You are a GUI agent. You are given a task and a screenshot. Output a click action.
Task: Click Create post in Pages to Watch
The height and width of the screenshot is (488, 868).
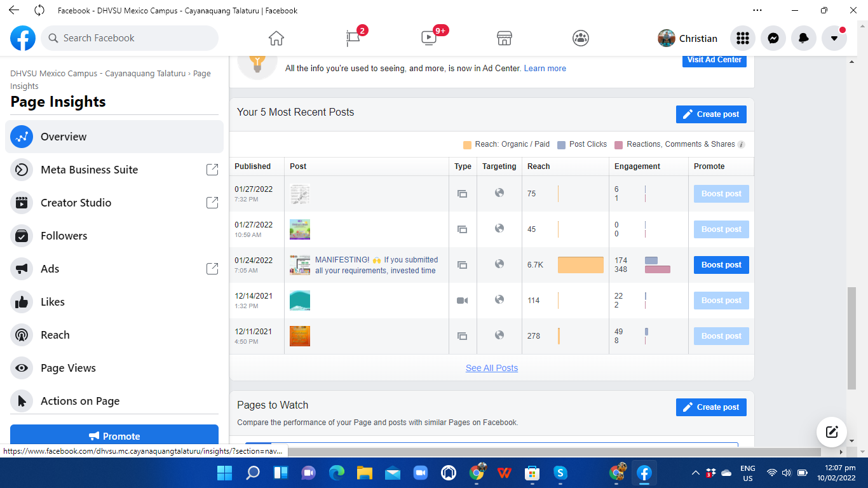click(x=711, y=407)
